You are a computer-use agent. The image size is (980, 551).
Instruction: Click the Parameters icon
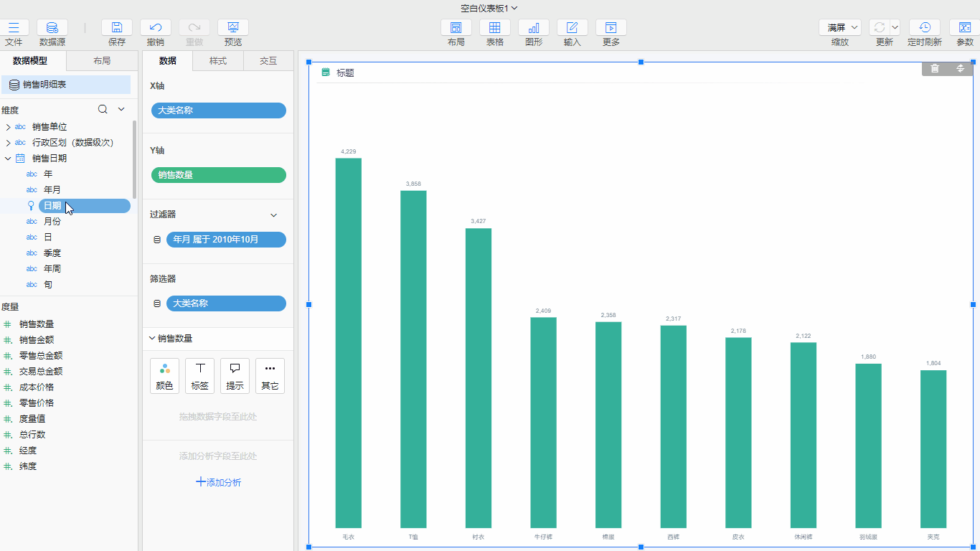pyautogui.click(x=965, y=28)
